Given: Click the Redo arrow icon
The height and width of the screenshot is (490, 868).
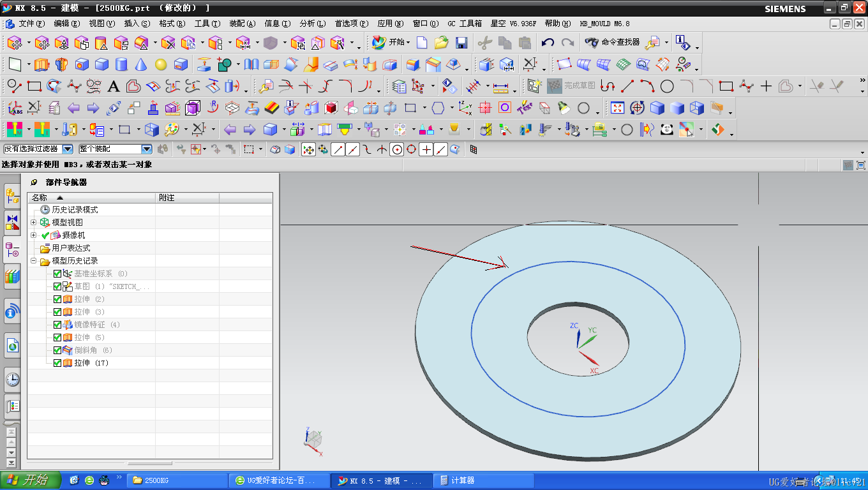Looking at the screenshot, I should 567,43.
